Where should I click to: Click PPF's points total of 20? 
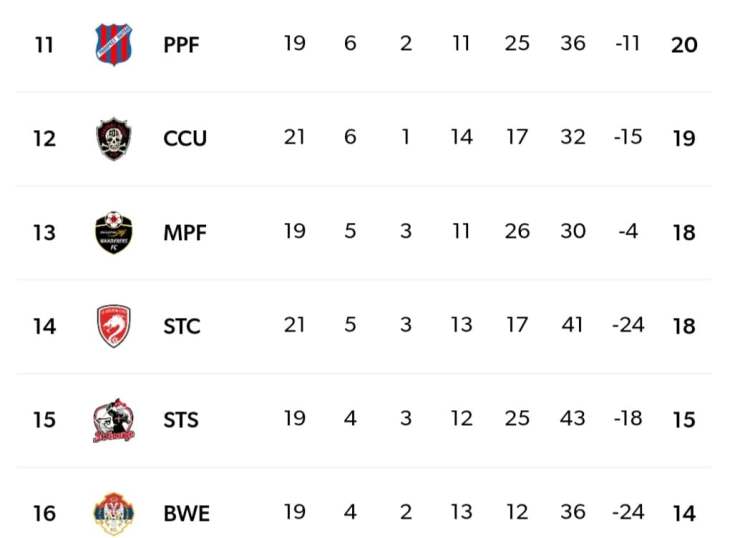coord(684,46)
